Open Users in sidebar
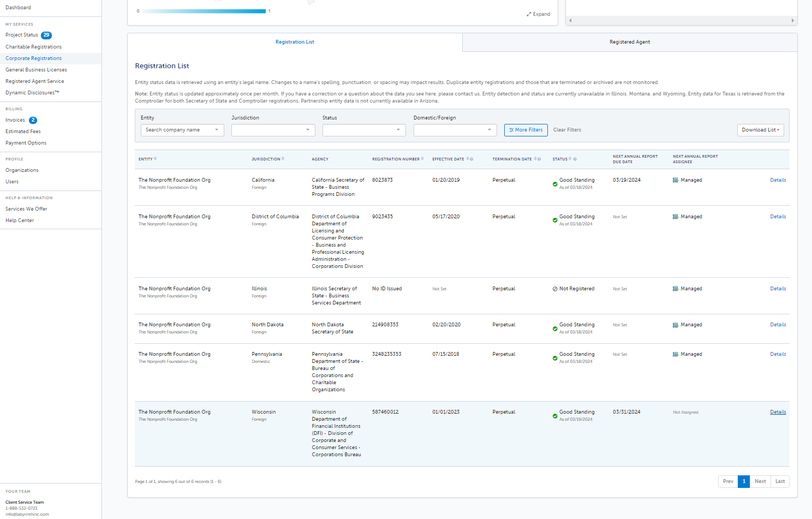 pyautogui.click(x=12, y=182)
